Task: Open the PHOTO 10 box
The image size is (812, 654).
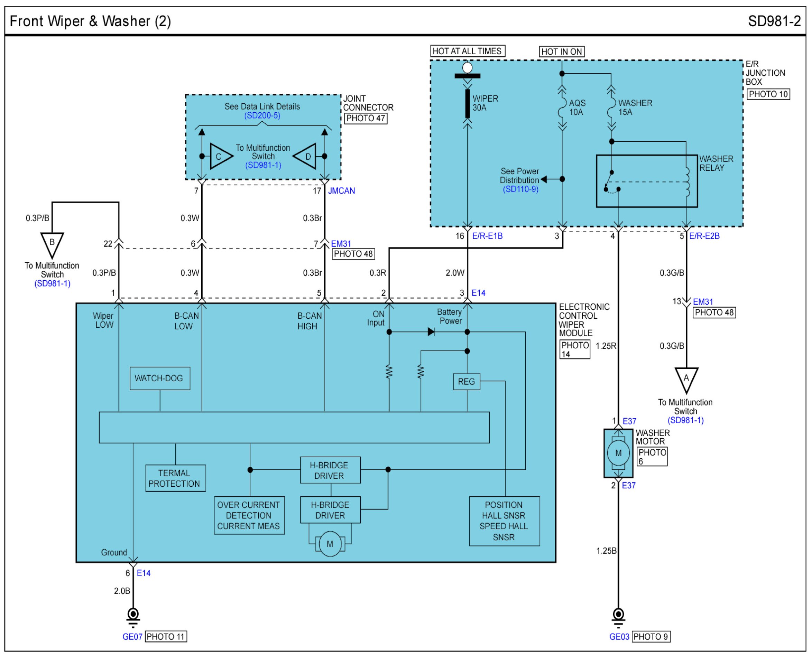Action: (768, 94)
